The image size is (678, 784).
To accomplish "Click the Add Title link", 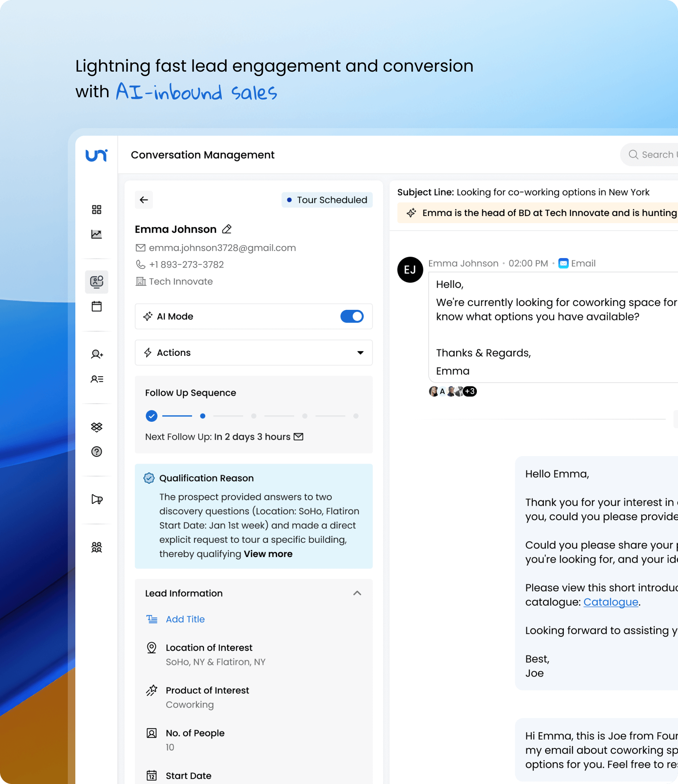I will [x=185, y=619].
